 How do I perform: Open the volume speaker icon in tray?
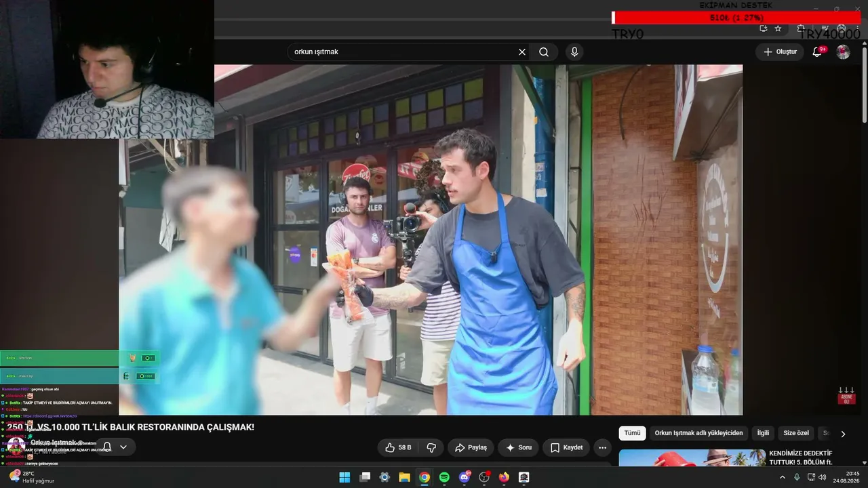coord(823,477)
